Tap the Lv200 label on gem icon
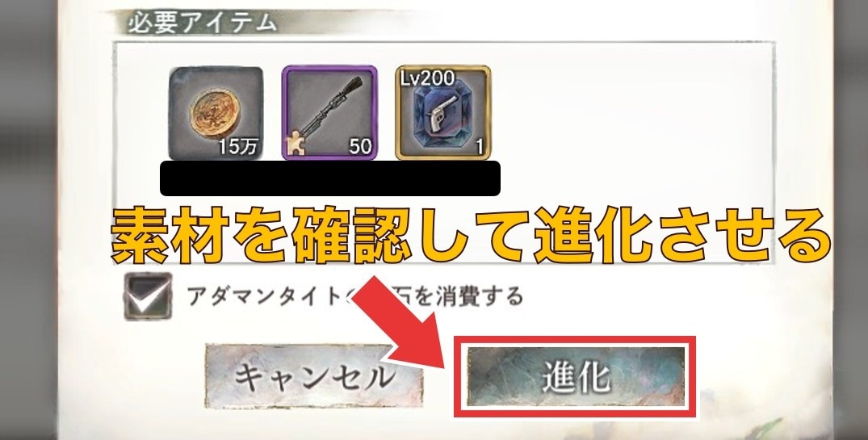Image resolution: width=868 pixels, height=440 pixels. [427, 78]
